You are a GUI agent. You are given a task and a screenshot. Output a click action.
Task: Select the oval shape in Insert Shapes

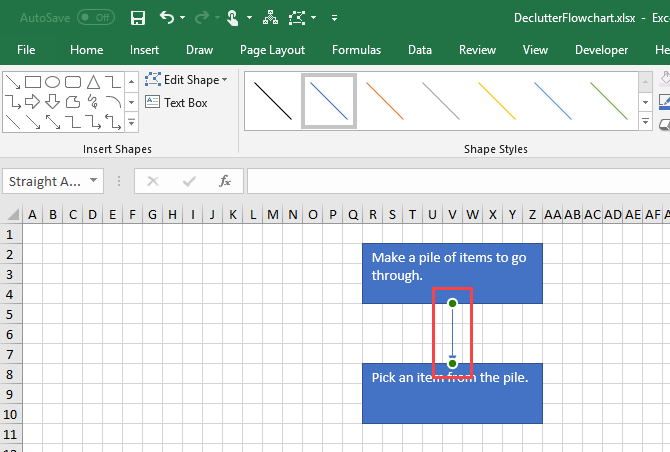[x=53, y=82]
